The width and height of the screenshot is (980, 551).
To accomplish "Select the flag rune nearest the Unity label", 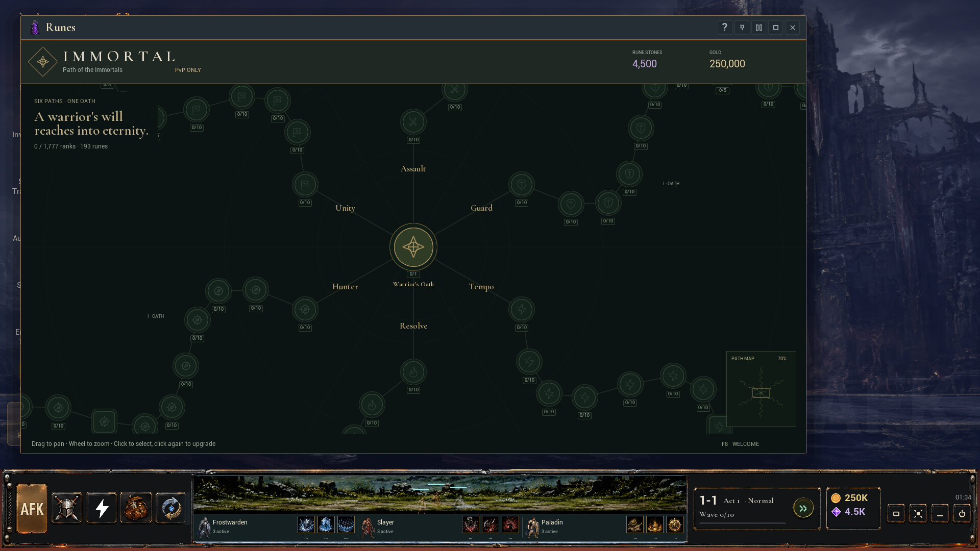I will point(305,185).
